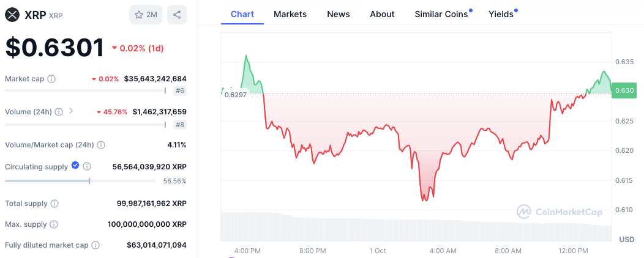
Task: Click Market cap info icon
Action: click(x=51, y=79)
